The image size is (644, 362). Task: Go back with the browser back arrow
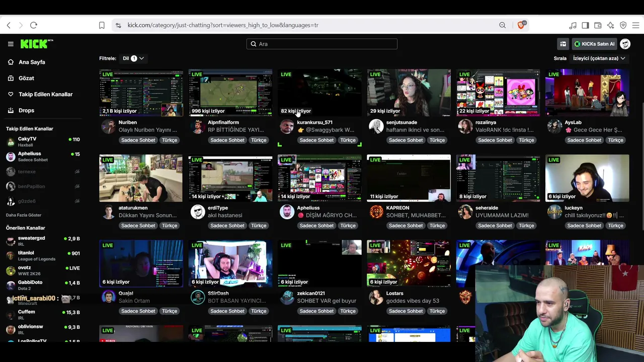[x=9, y=25]
